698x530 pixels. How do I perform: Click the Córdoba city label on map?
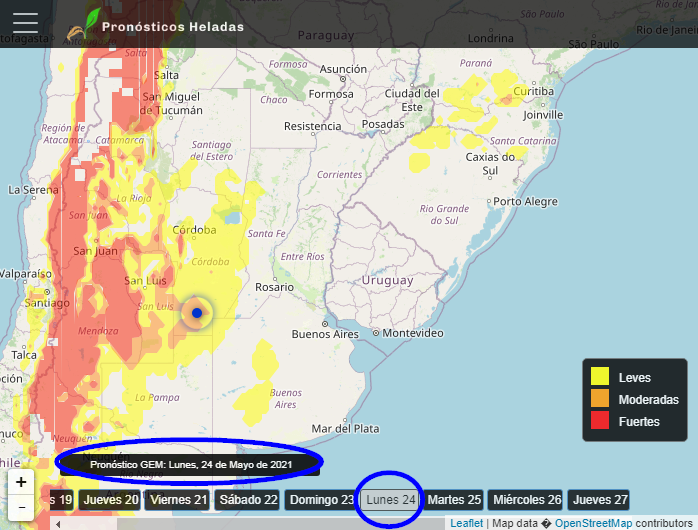(194, 230)
